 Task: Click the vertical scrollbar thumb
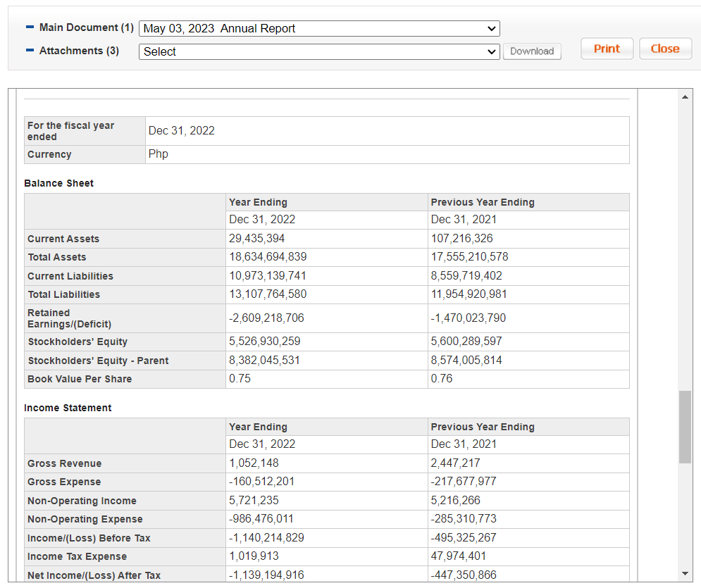click(x=685, y=427)
